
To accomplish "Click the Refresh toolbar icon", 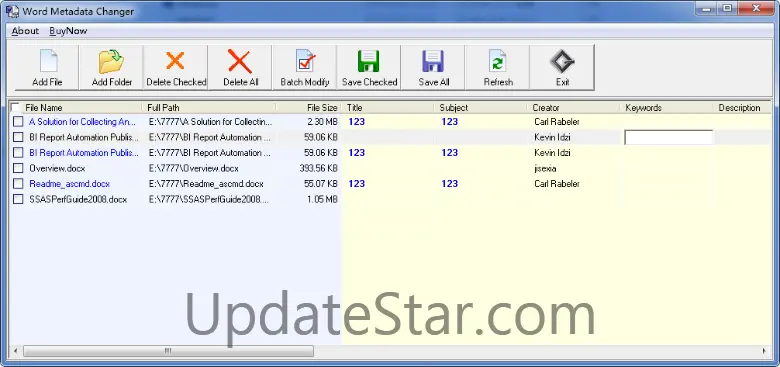I will point(498,62).
